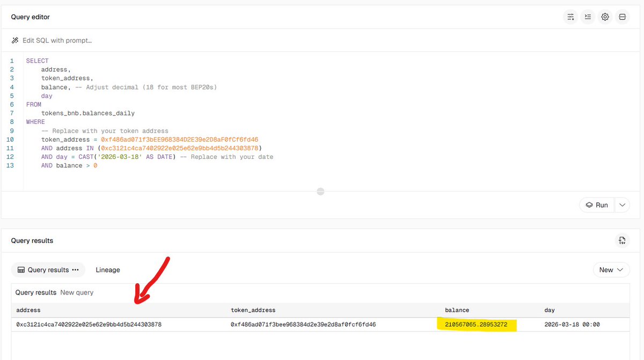Click the 'day' column on line 5

[47, 96]
